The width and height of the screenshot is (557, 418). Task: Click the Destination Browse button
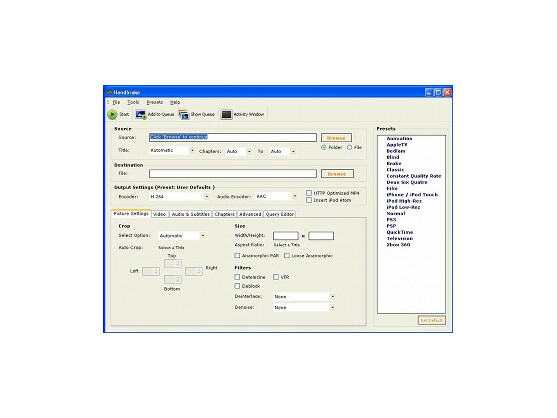(337, 174)
